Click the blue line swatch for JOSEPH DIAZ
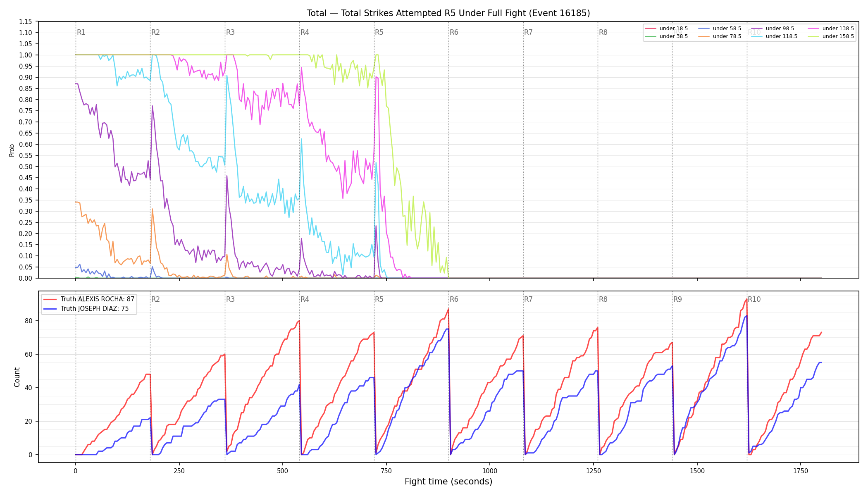This screenshot has width=868, height=496. [50, 309]
